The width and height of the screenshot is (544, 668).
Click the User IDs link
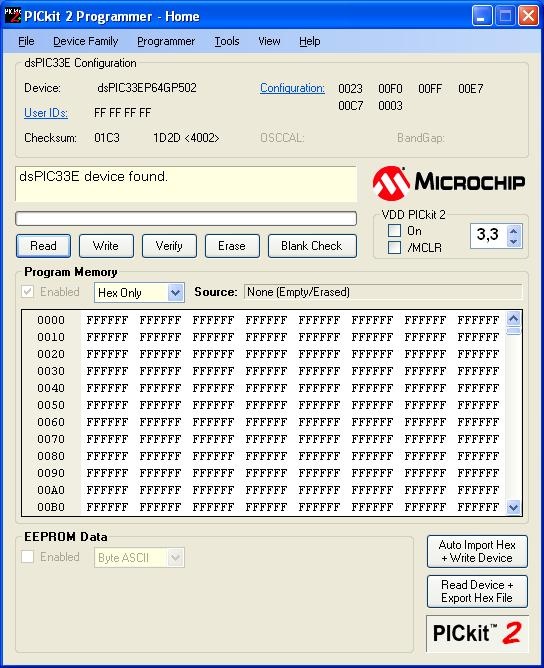pyautogui.click(x=46, y=112)
